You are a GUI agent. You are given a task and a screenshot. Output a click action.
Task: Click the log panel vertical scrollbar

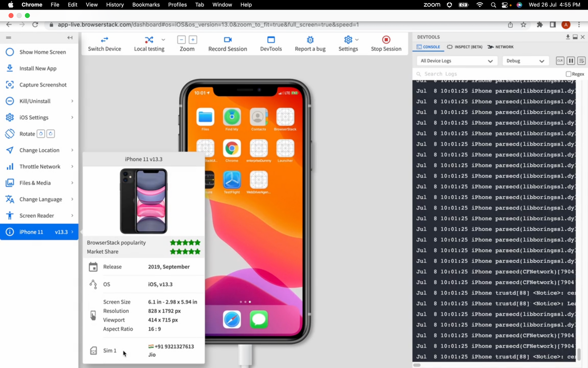579,354
